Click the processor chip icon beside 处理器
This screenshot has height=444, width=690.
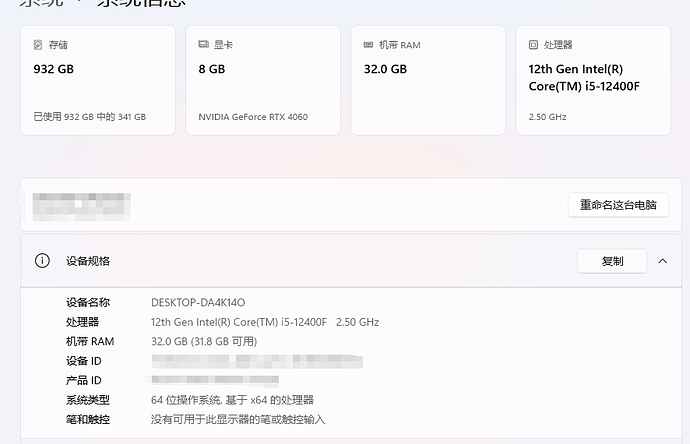[x=533, y=44]
